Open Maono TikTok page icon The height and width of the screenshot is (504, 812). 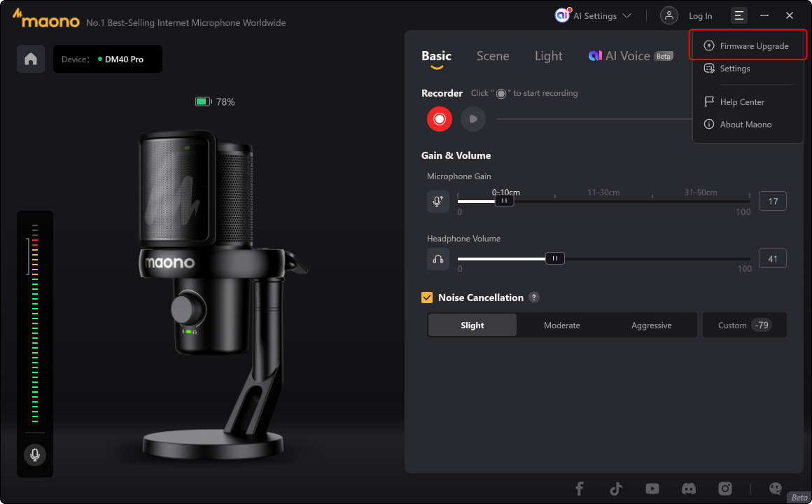616,488
